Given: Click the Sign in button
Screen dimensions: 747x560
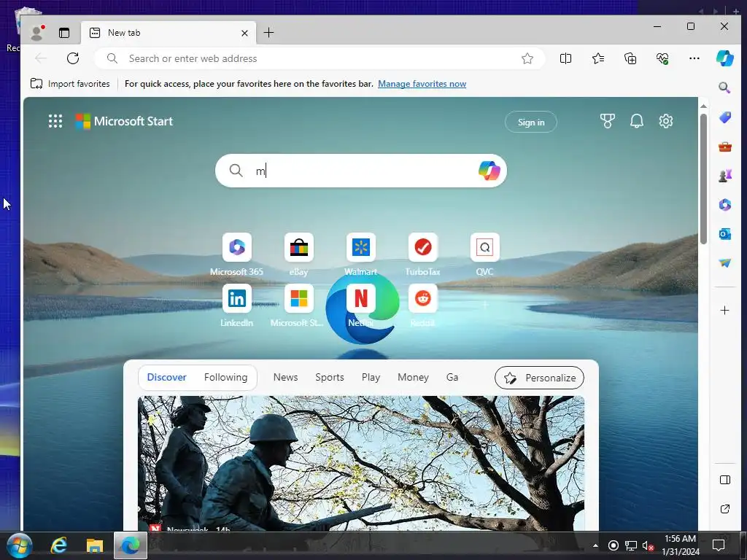Looking at the screenshot, I should tap(531, 122).
